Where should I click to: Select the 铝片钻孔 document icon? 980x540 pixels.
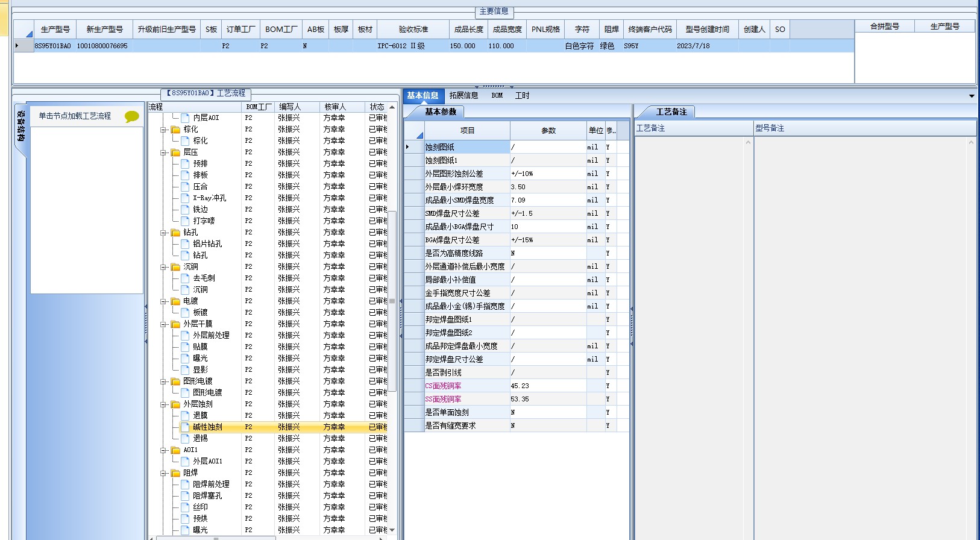tap(186, 243)
